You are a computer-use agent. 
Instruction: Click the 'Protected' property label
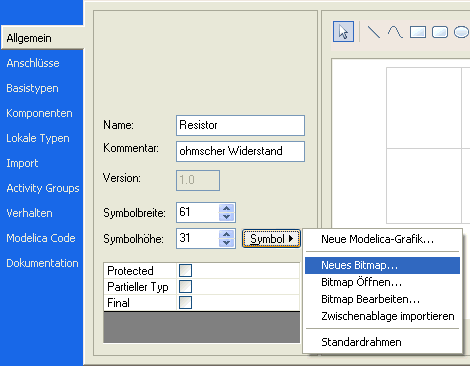tap(130, 271)
